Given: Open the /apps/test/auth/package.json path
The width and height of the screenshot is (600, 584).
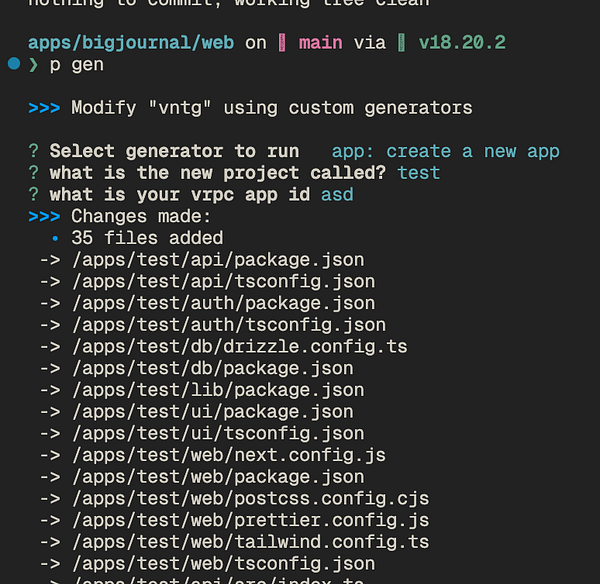Looking at the screenshot, I should (x=223, y=303).
